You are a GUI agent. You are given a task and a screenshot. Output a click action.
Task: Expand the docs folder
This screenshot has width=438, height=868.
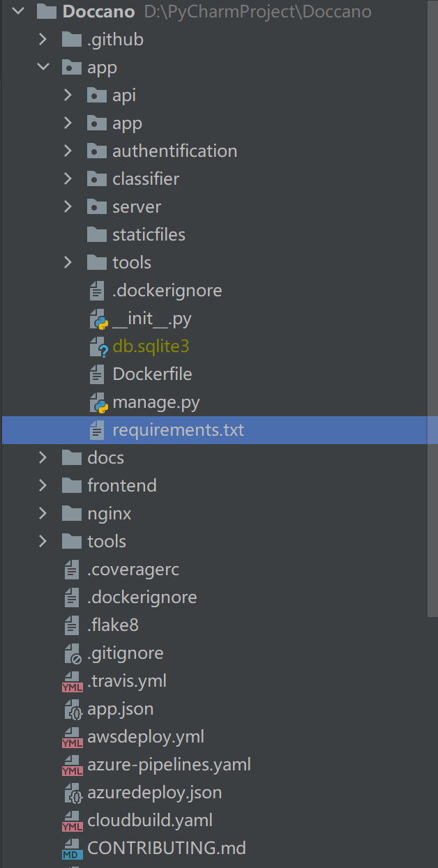(x=43, y=458)
